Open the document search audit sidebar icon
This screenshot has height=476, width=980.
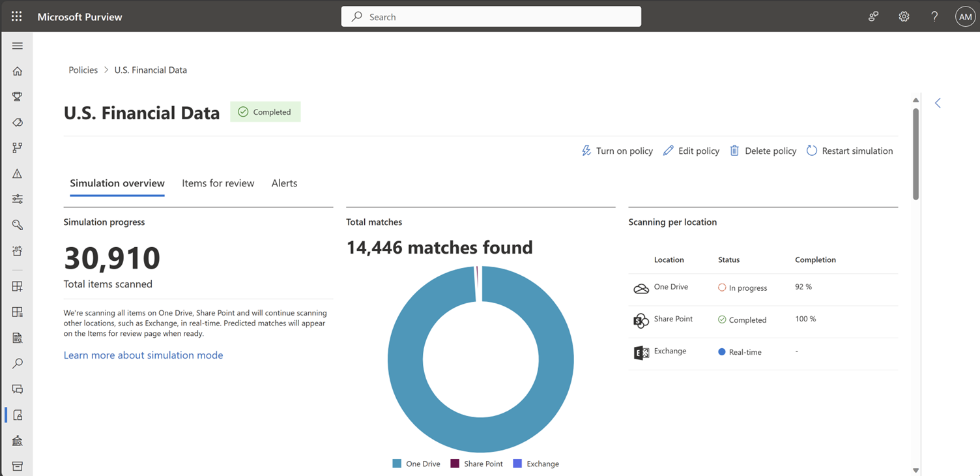(18, 338)
